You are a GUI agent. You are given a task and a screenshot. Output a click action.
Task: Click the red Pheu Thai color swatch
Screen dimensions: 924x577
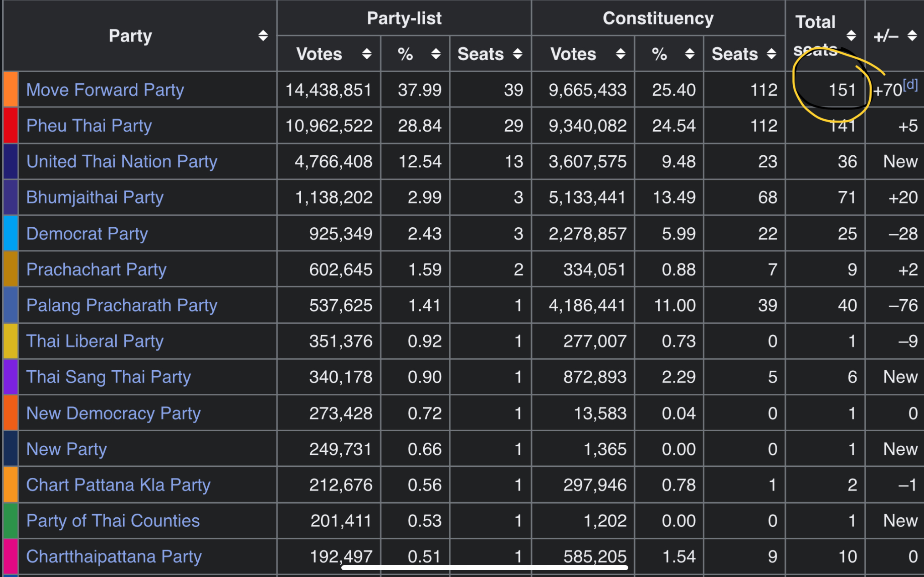pyautogui.click(x=10, y=126)
